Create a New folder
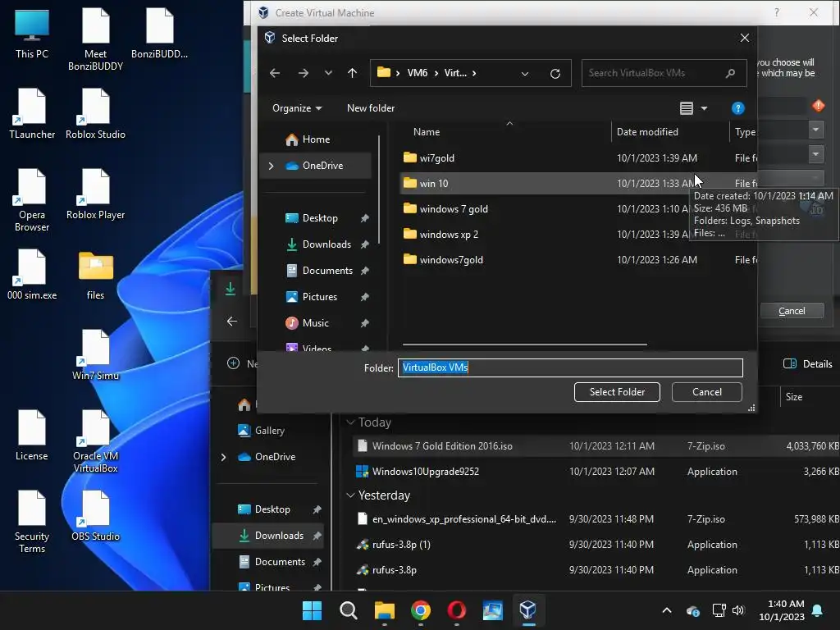840x630 pixels. tap(371, 108)
